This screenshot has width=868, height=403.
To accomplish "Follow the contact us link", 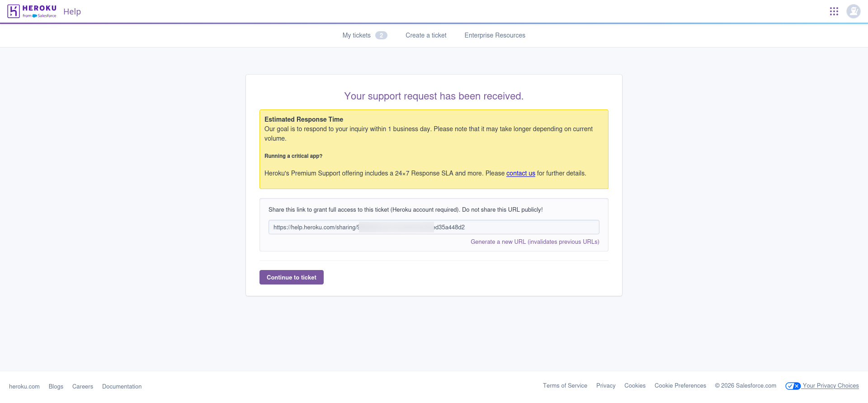I will click(520, 173).
